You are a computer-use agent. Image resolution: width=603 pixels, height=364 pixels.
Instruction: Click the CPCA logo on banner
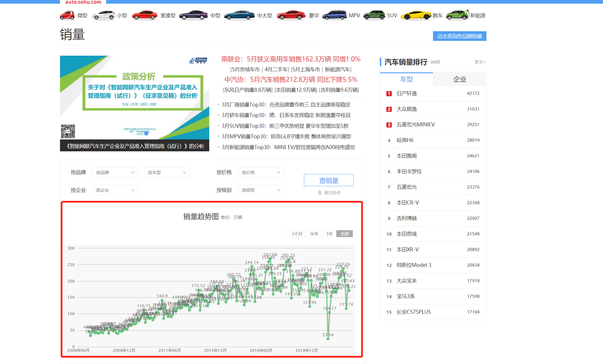click(198, 60)
